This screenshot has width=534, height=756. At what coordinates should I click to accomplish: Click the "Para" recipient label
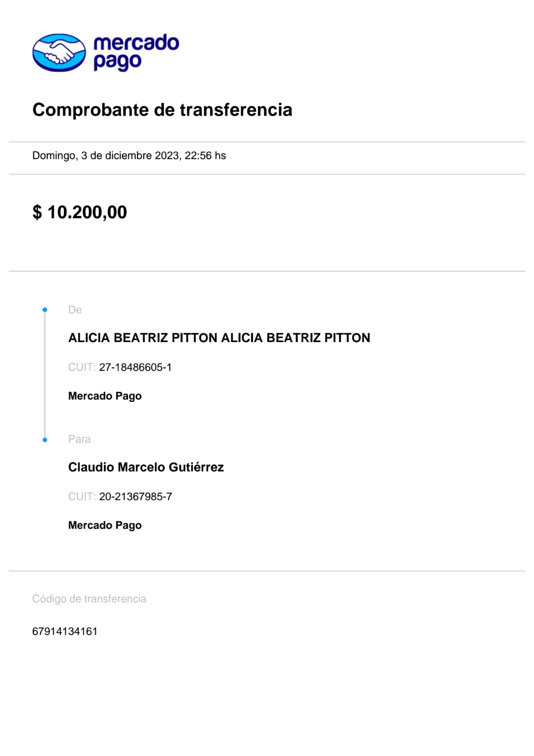point(79,439)
